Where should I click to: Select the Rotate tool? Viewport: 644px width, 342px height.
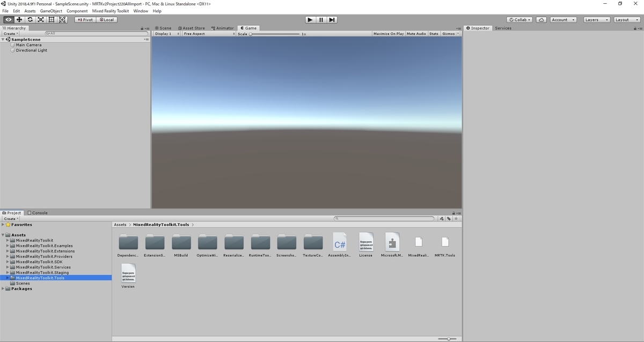tap(30, 20)
